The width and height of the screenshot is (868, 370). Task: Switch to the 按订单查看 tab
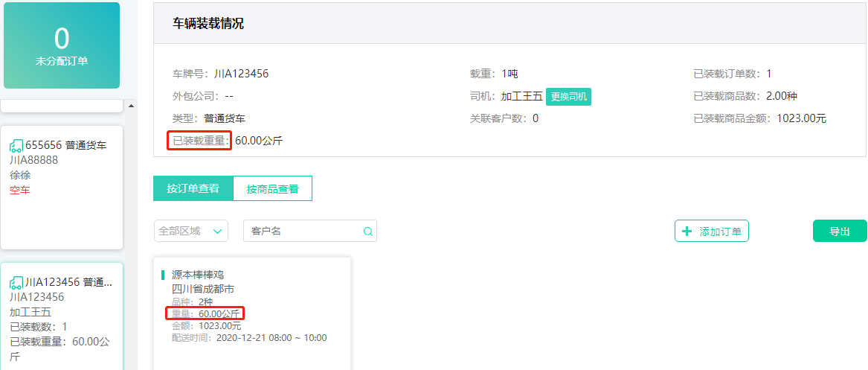click(x=193, y=188)
